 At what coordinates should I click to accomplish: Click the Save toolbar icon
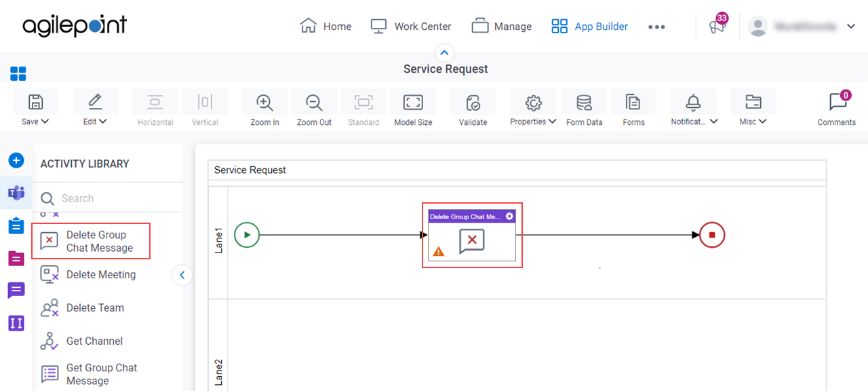click(35, 103)
